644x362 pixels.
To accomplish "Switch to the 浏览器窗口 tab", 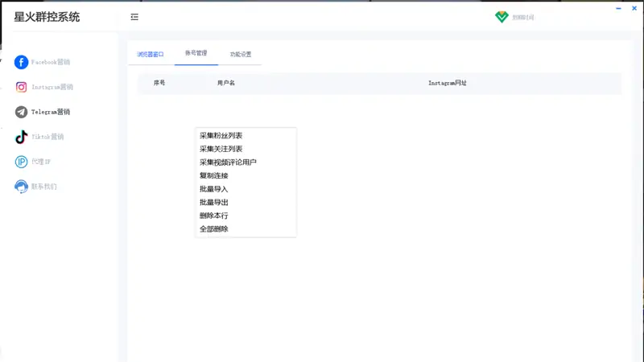I will pyautogui.click(x=151, y=54).
